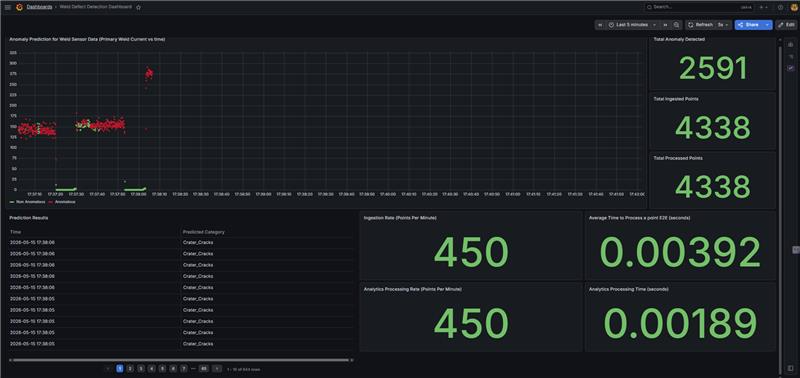Click the second right sidebar icon

pyautogui.click(x=790, y=57)
